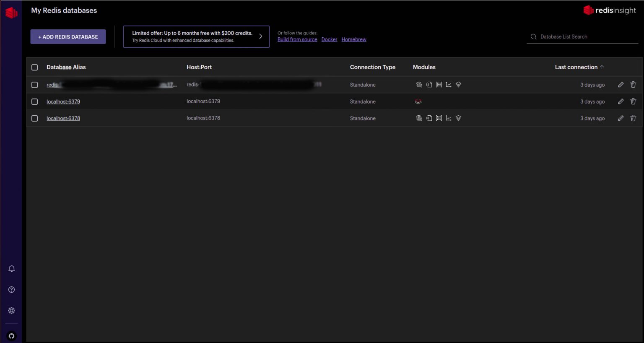Image resolution: width=644 pixels, height=343 pixels.
Task: Sort by Database Alias column header
Action: point(66,67)
